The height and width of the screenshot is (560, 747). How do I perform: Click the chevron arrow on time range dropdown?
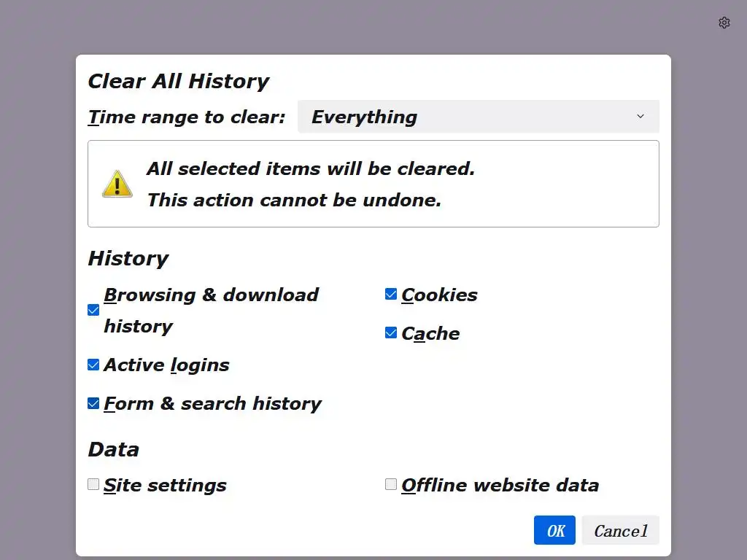point(640,117)
